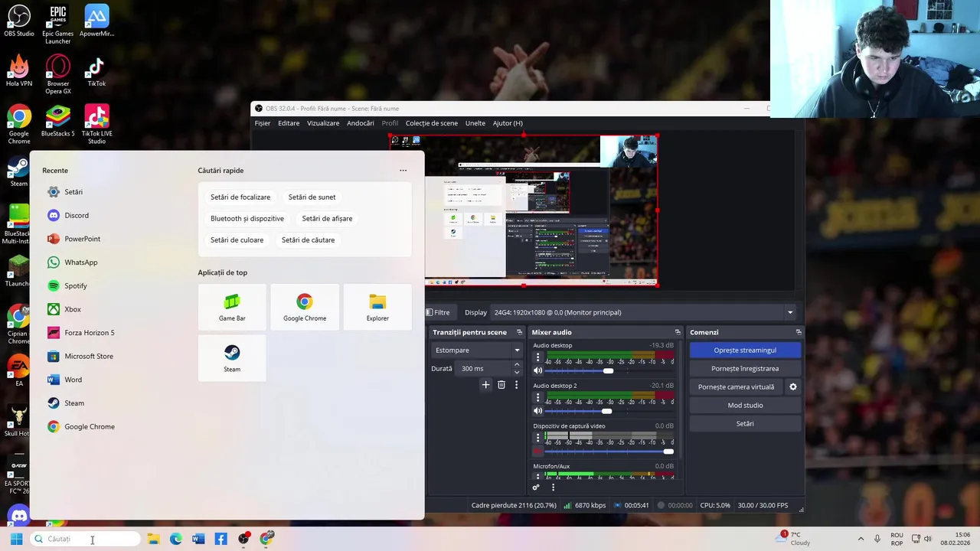
Task: Switch to Mod studio
Action: click(x=745, y=406)
